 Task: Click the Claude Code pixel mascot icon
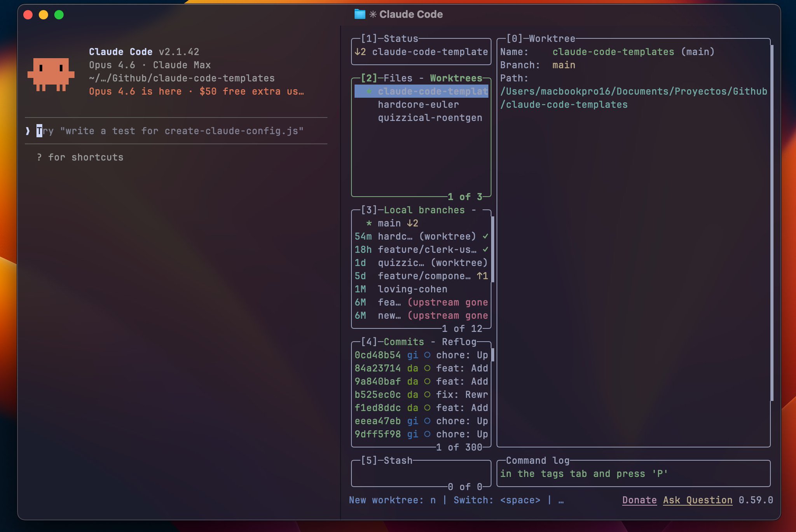coord(51,74)
